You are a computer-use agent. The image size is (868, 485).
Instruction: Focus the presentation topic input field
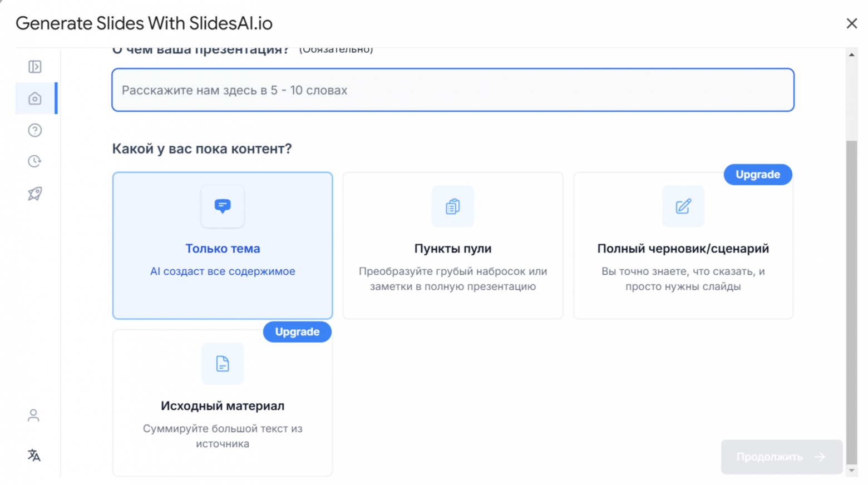pyautogui.click(x=453, y=90)
